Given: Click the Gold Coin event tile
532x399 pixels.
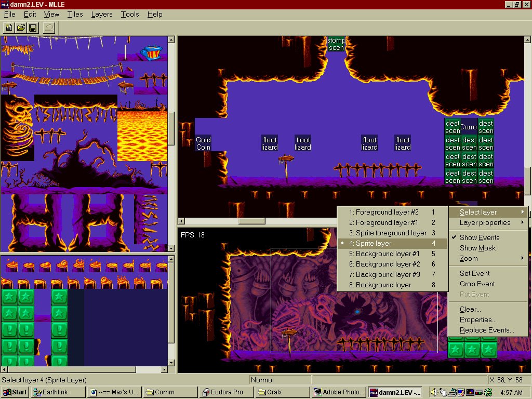Looking at the screenshot, I should 203,143.
